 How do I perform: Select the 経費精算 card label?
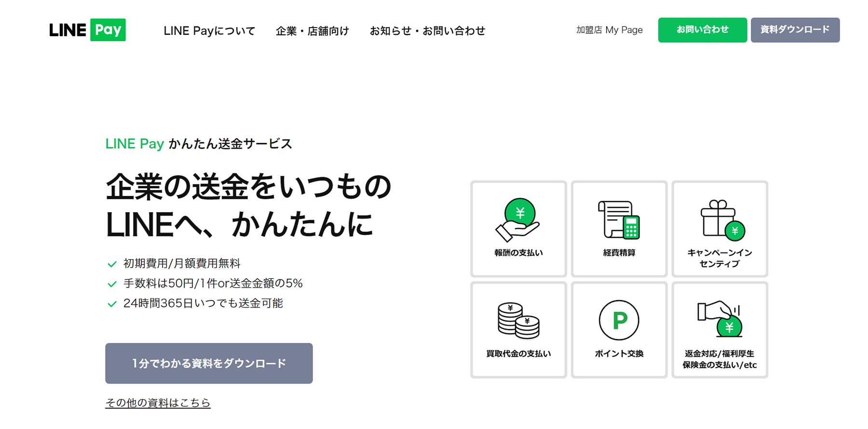(x=619, y=253)
